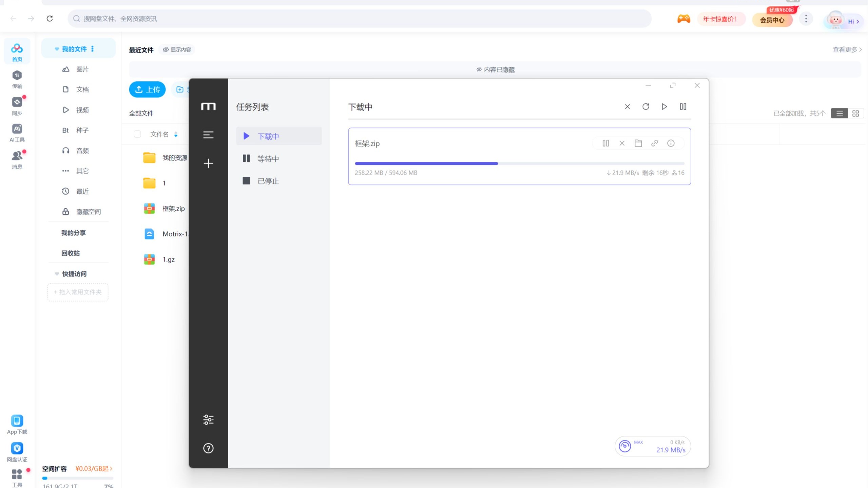Refresh the downloading task list
868x488 pixels.
[645, 106]
